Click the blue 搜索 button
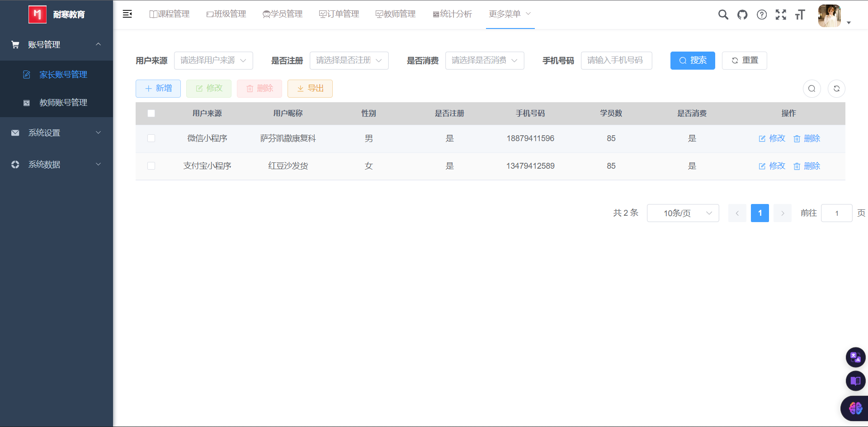This screenshot has width=868, height=427. [x=693, y=61]
